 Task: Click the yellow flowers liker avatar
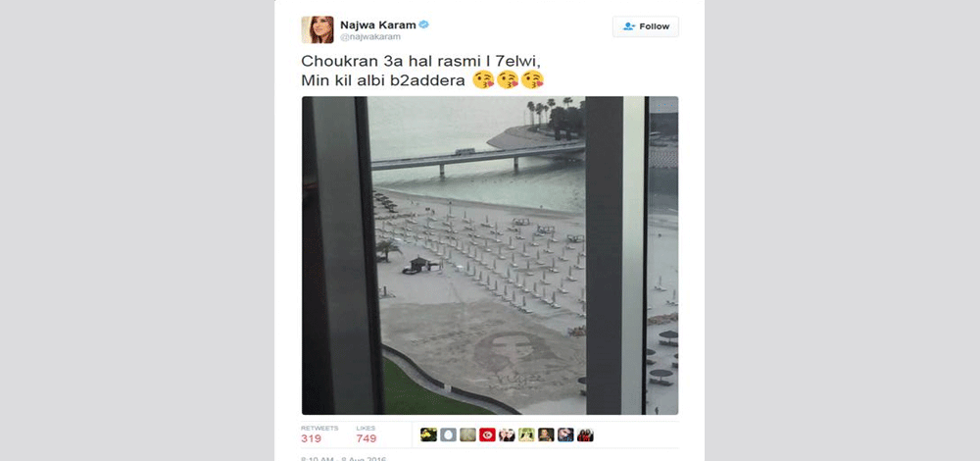coord(428,435)
